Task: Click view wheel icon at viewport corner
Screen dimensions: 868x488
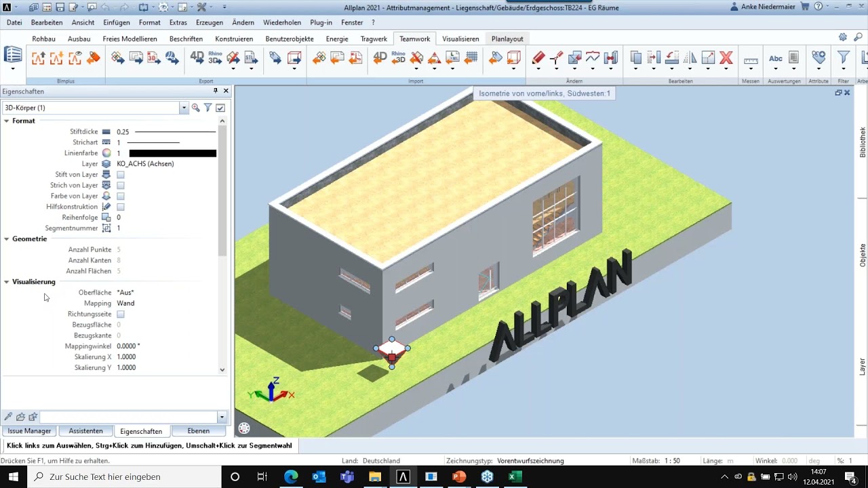Action: [244, 428]
